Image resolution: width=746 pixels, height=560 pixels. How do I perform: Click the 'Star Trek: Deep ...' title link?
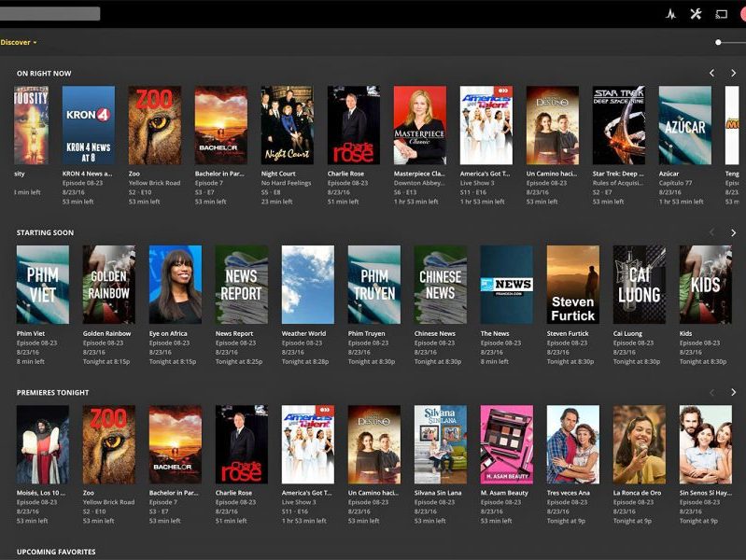click(x=618, y=174)
